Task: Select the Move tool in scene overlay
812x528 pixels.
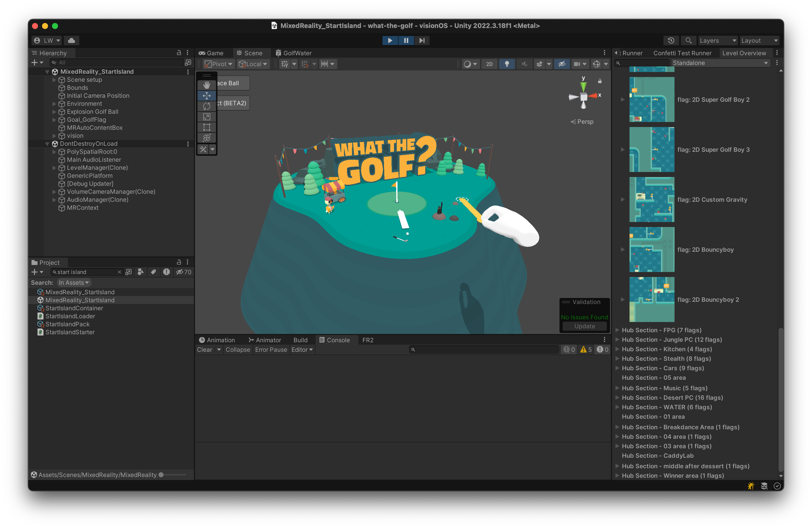Action: click(207, 95)
